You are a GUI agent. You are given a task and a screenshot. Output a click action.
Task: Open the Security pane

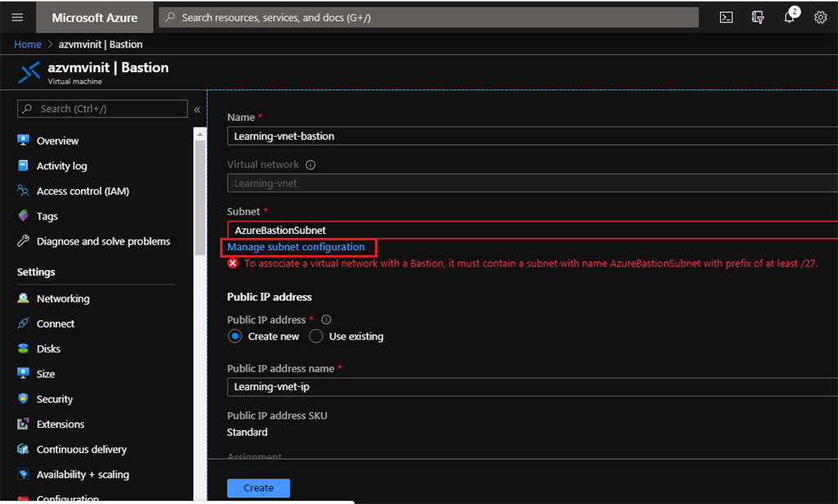tap(55, 398)
